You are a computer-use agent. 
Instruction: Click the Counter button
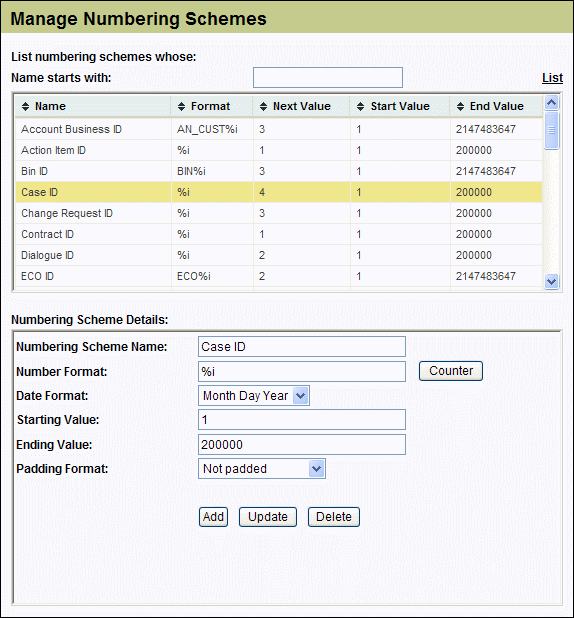point(451,371)
